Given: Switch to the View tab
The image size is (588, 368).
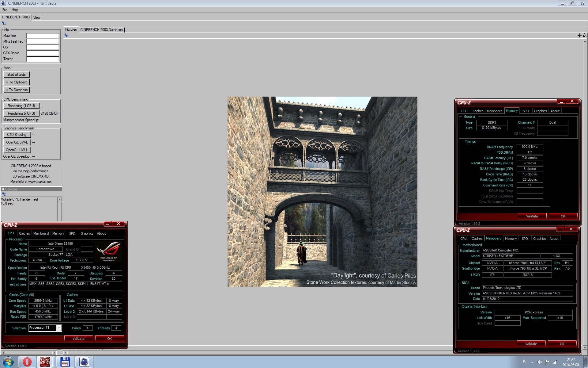Looking at the screenshot, I should (37, 17).
